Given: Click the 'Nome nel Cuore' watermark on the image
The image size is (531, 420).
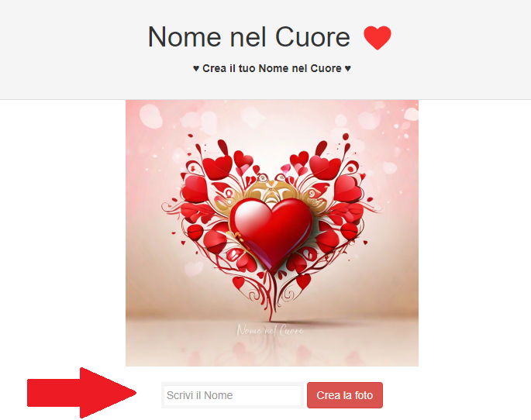Looking at the screenshot, I should (x=270, y=330).
